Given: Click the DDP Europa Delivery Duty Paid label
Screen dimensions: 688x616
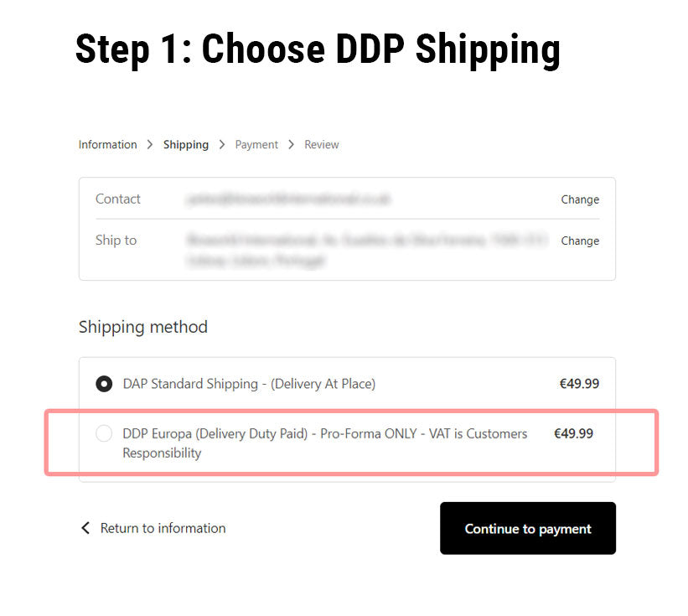Looking at the screenshot, I should coord(325,443).
